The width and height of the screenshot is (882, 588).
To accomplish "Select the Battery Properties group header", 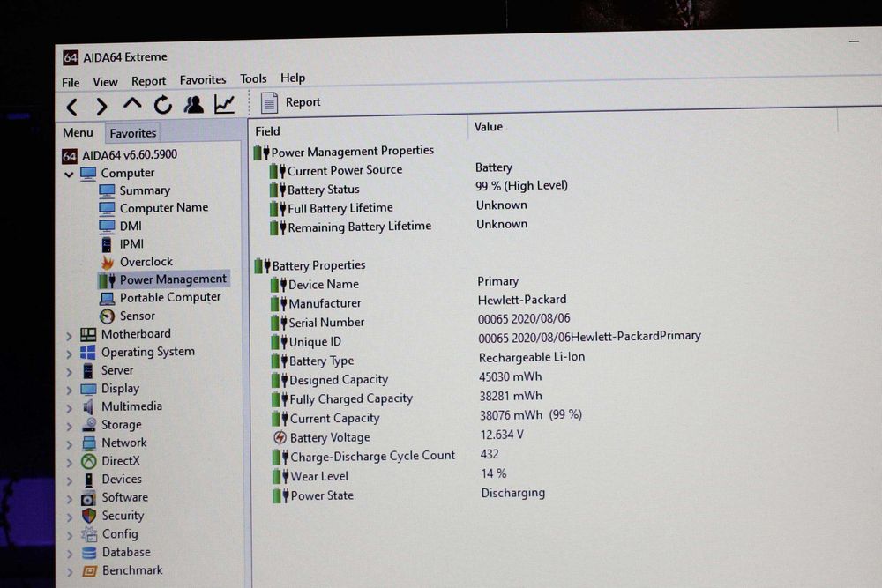I will tap(310, 265).
